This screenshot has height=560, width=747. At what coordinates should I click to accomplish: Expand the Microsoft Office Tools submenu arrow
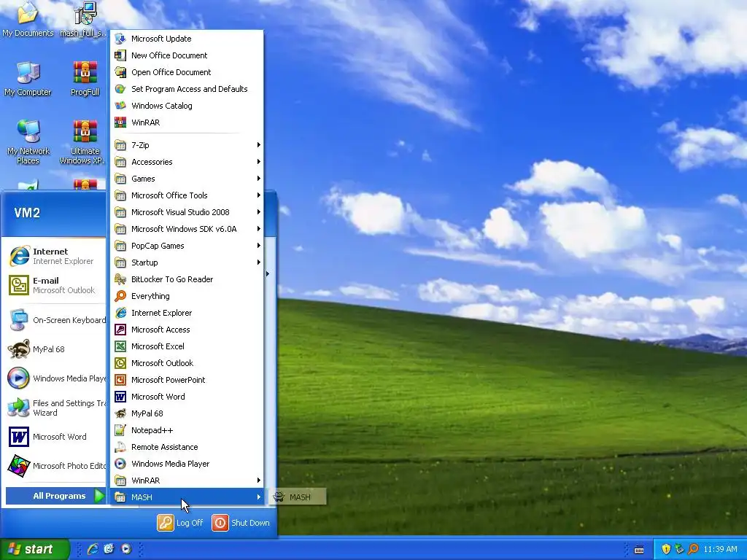(x=259, y=195)
